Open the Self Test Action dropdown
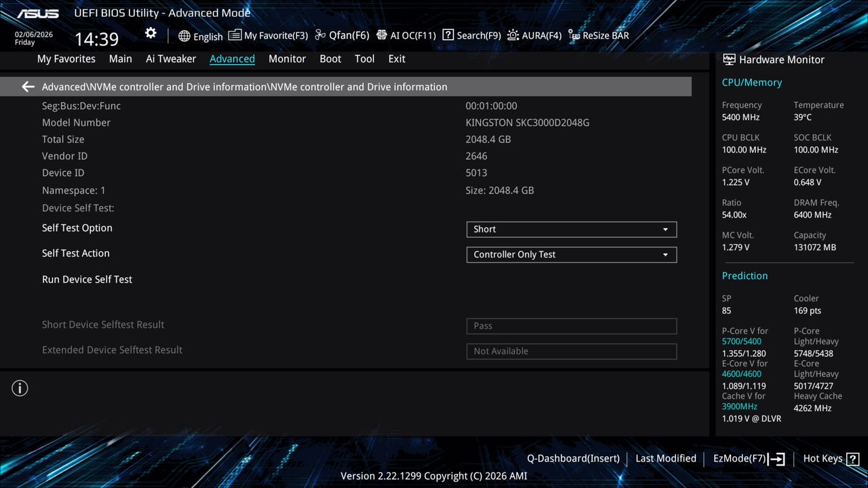Image resolution: width=868 pixels, height=488 pixels. pyautogui.click(x=571, y=254)
